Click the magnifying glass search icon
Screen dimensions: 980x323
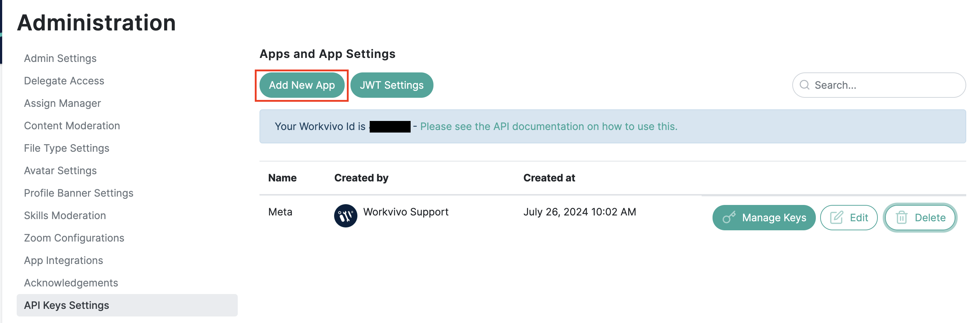[804, 85]
